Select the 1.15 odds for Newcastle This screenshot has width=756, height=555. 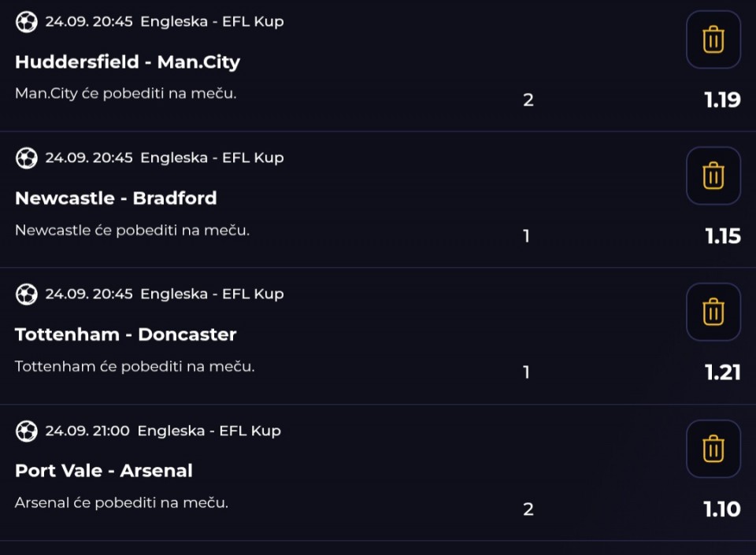pyautogui.click(x=723, y=236)
